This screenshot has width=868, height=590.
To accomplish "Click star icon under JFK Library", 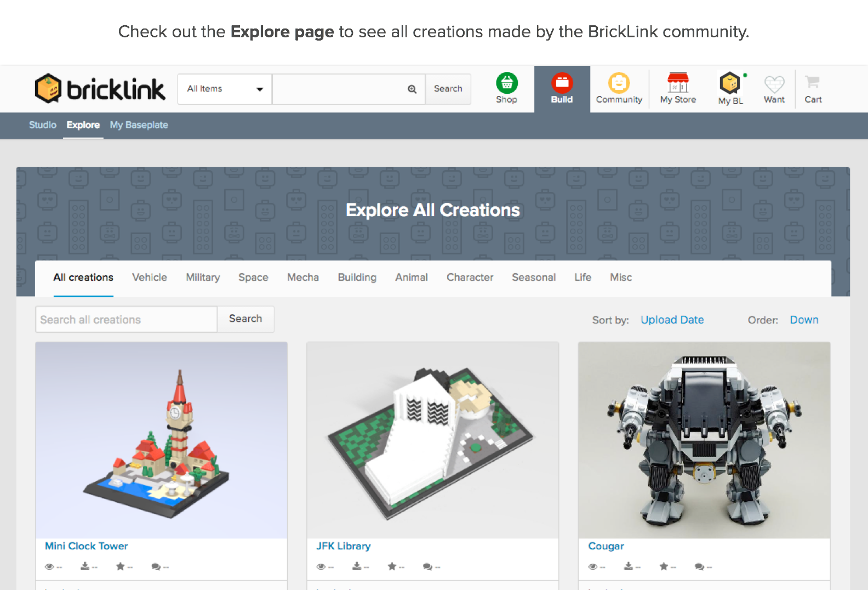I will [x=392, y=566].
